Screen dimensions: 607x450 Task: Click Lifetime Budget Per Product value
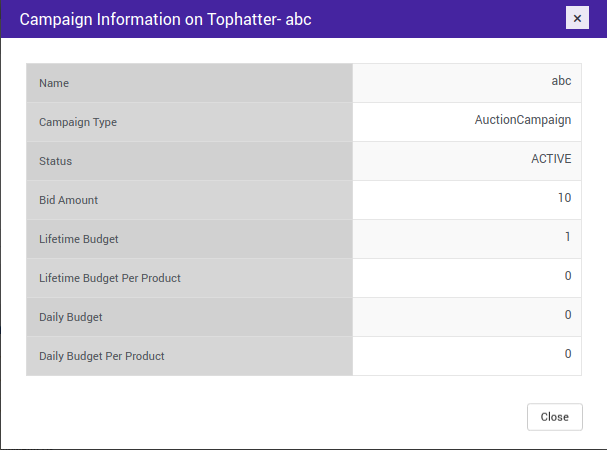[567, 276]
